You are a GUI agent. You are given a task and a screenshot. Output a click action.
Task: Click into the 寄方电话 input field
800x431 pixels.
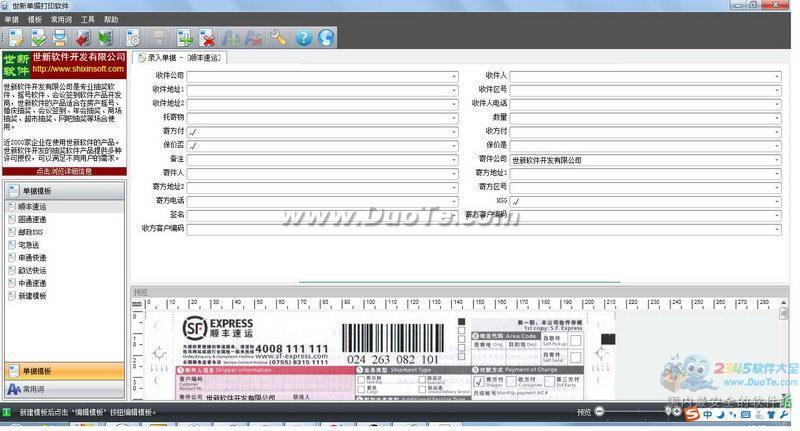pos(322,202)
